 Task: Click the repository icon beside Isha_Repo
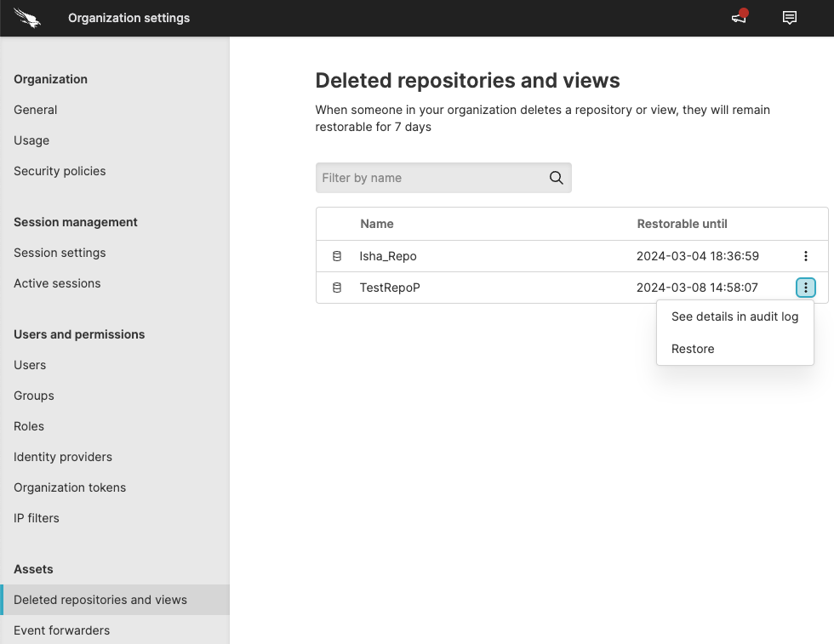point(336,255)
